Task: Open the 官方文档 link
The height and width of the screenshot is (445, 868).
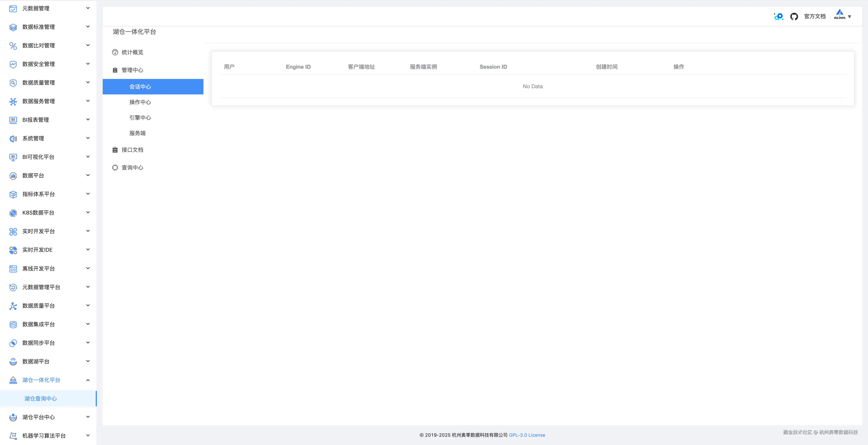Action: click(x=814, y=16)
